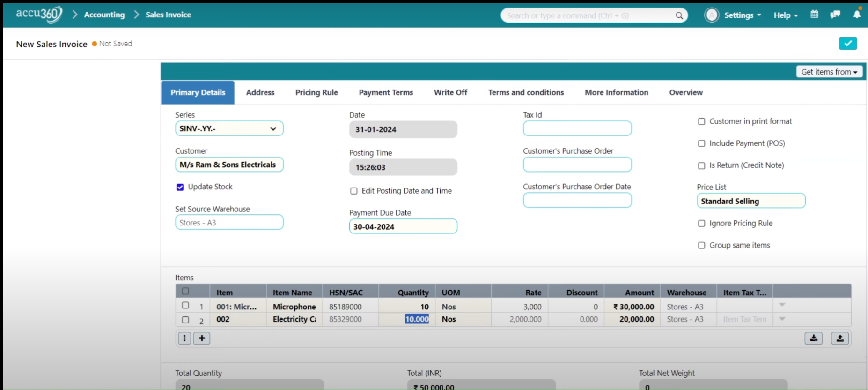
Task: Open the Write Off tab
Action: [450, 92]
